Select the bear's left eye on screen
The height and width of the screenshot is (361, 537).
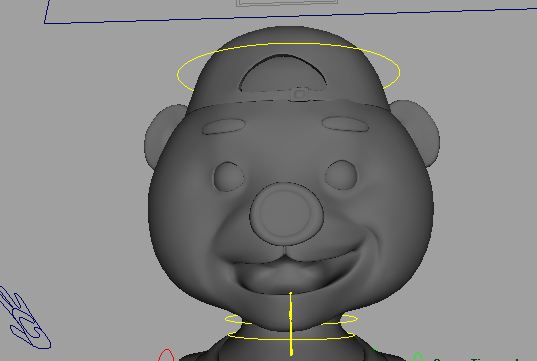[229, 177]
